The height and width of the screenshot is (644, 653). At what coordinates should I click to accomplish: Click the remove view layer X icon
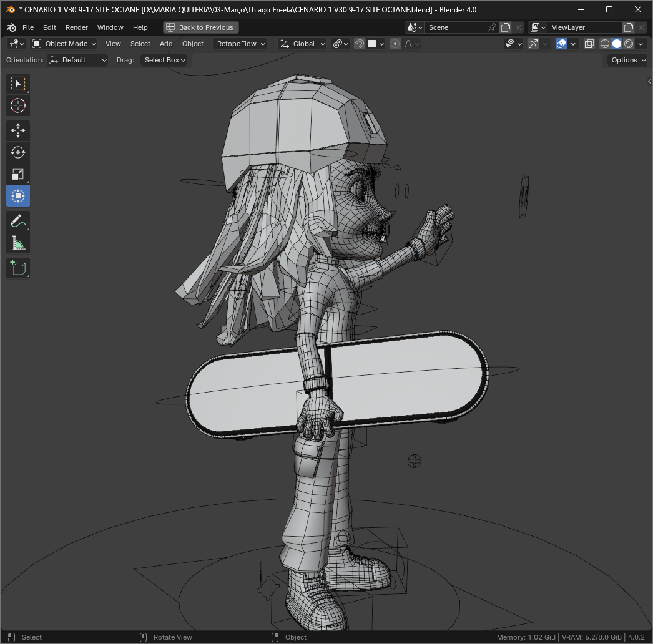click(641, 27)
